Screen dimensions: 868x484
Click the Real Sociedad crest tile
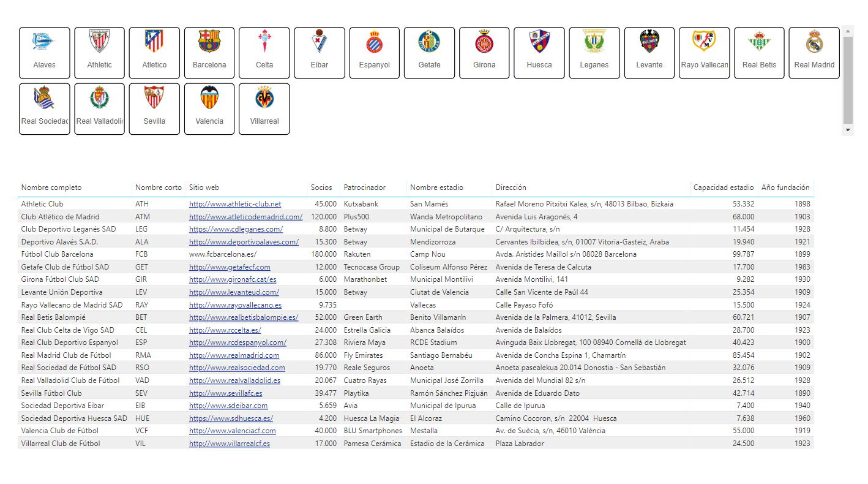pyautogui.click(x=44, y=109)
